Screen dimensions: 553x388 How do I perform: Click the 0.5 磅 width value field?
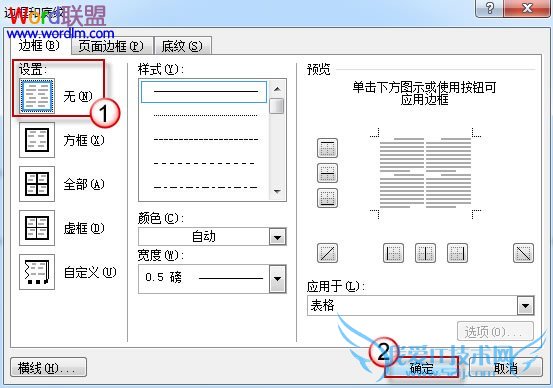(x=204, y=279)
